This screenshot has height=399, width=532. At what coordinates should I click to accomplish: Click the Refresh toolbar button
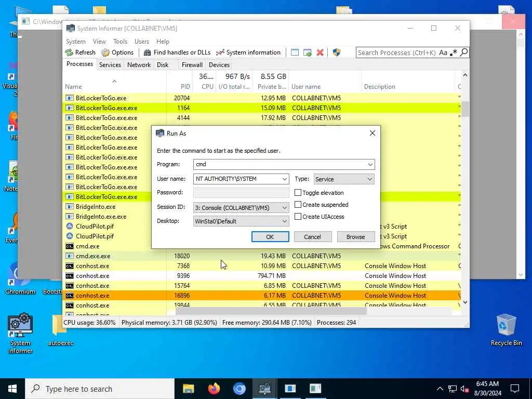[81, 52]
